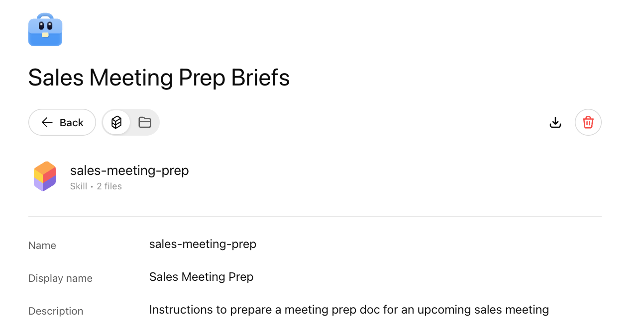Select the description text about meeting prep doc
The width and height of the screenshot is (644, 333).
[349, 310]
